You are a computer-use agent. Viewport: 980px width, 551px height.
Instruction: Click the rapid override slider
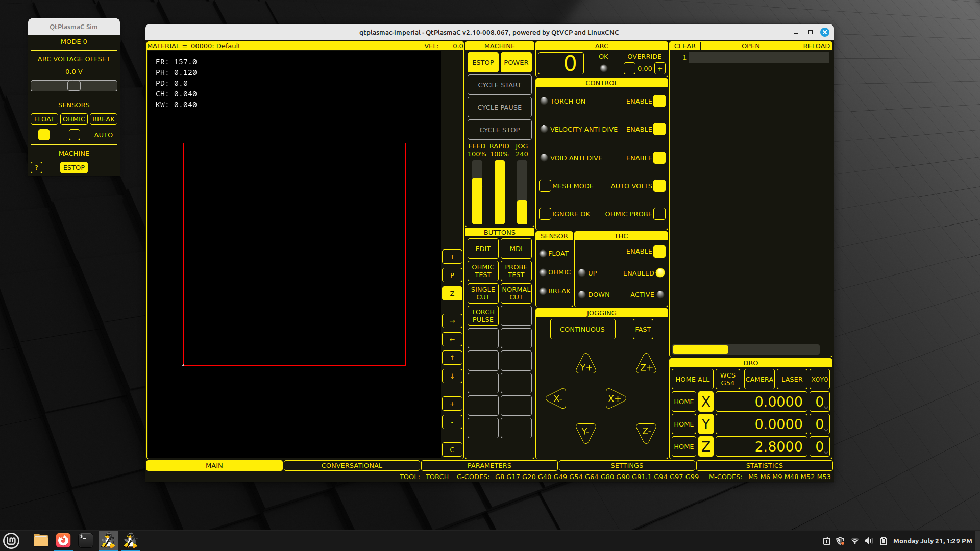[500, 192]
